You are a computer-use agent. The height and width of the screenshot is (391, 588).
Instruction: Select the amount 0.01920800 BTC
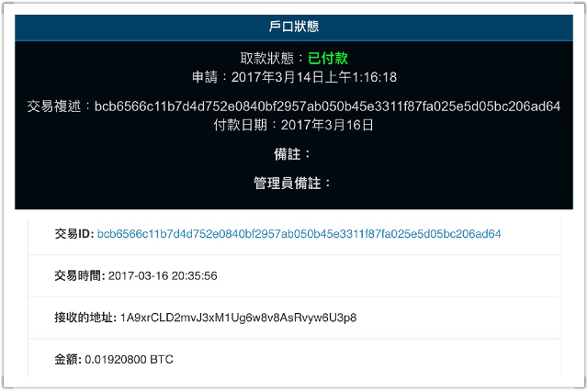pos(129,360)
